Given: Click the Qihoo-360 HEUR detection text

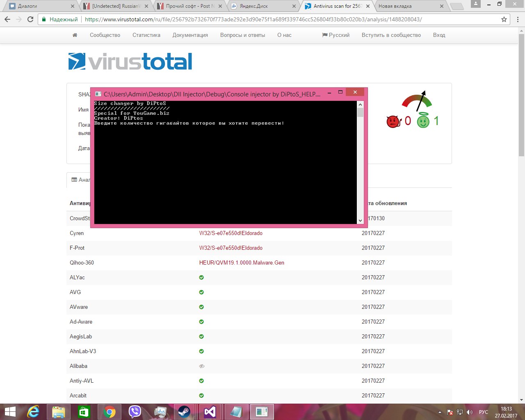Looking at the screenshot, I should [x=242, y=262].
